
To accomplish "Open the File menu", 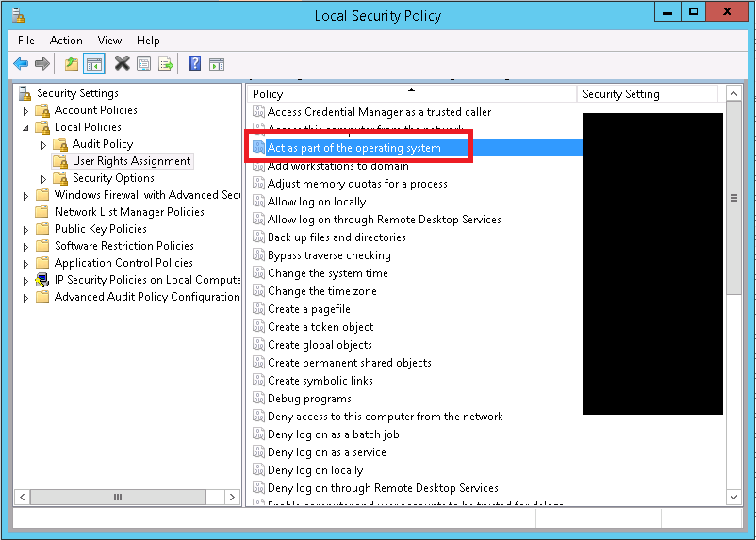I will [26, 41].
